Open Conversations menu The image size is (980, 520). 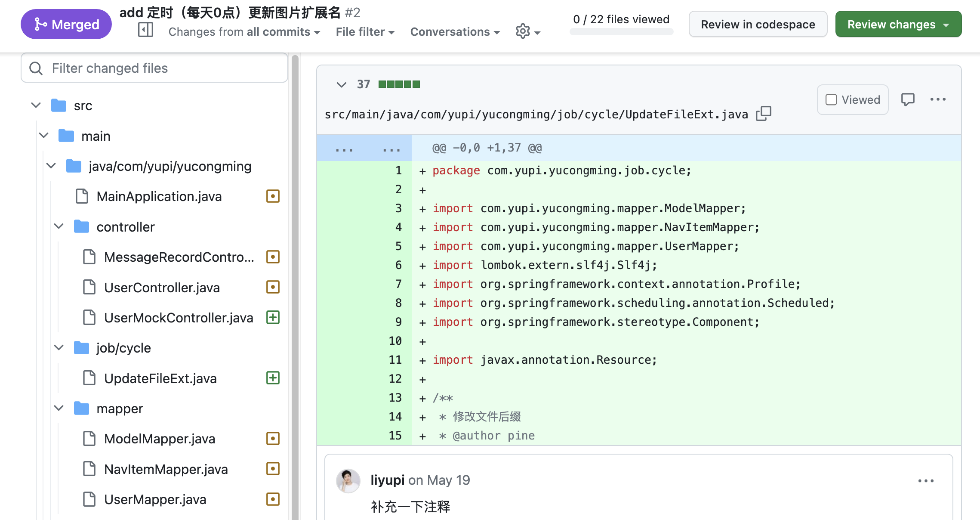(x=455, y=32)
